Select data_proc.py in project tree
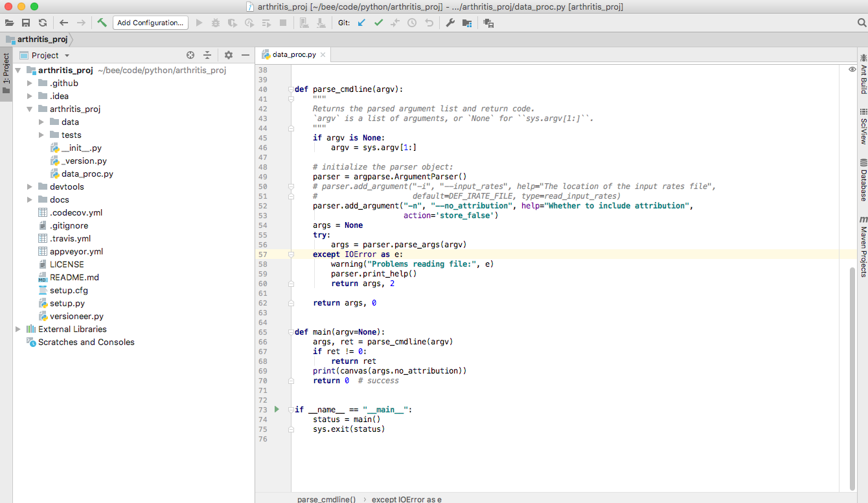868x503 pixels. point(82,173)
